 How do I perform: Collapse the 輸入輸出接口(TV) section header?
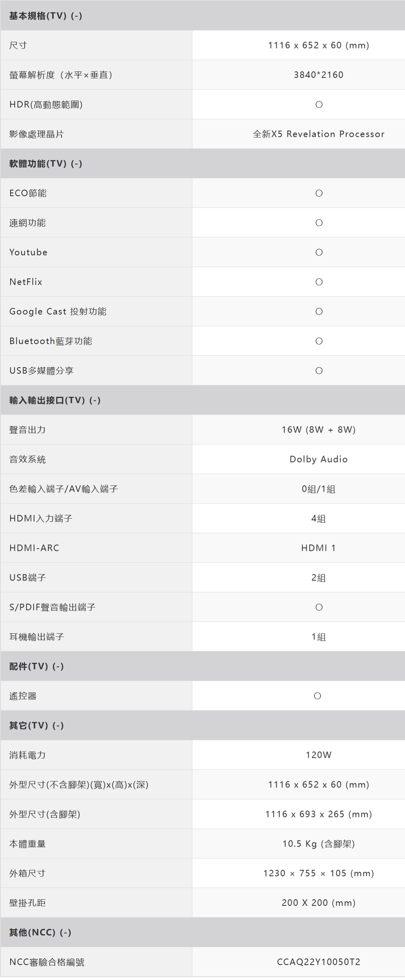202,400
